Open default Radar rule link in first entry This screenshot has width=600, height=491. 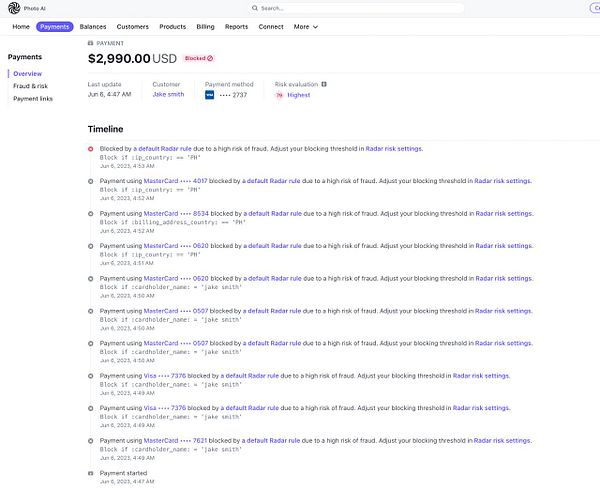tap(162, 149)
